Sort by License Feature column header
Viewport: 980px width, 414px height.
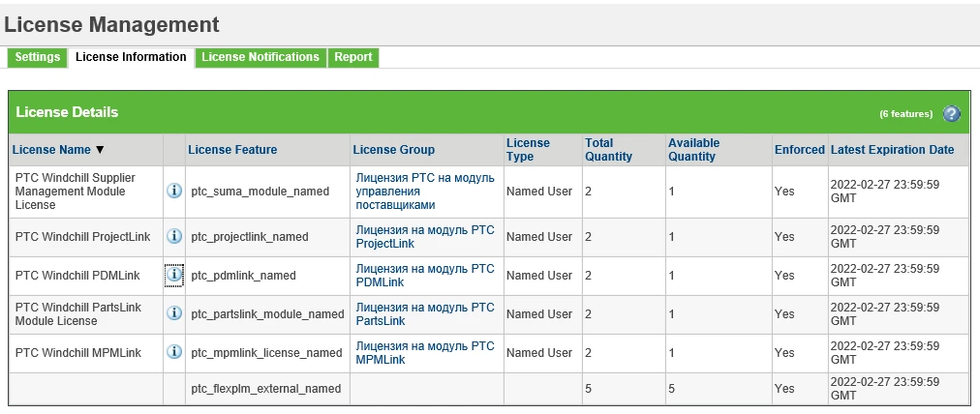click(232, 150)
